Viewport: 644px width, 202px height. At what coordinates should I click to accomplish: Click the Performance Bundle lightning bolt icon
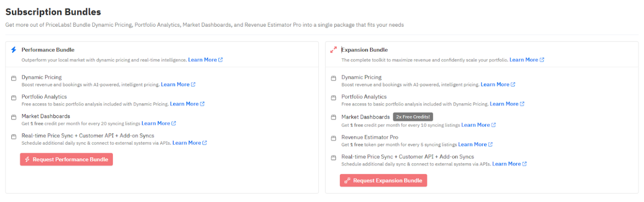[14, 50]
